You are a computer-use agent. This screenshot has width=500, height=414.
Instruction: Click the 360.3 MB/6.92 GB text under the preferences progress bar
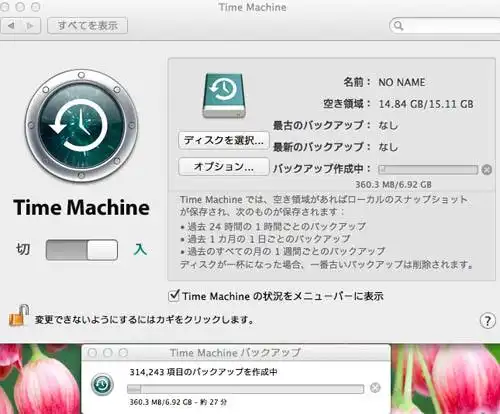pos(393,184)
